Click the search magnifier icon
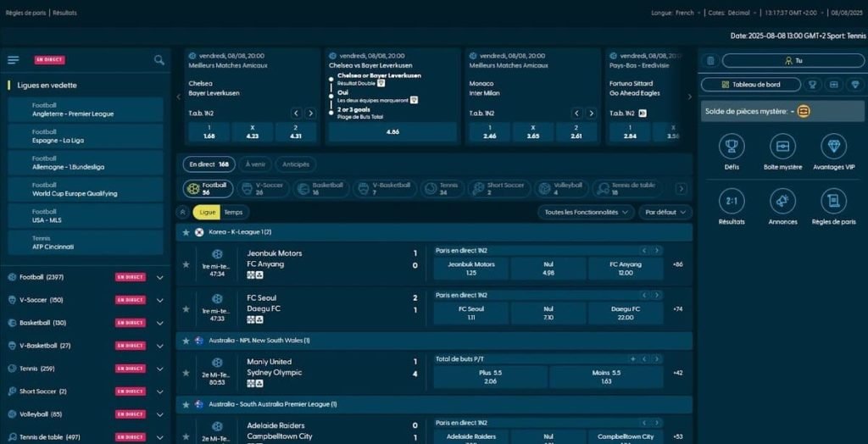The height and width of the screenshot is (444, 868). tap(159, 60)
